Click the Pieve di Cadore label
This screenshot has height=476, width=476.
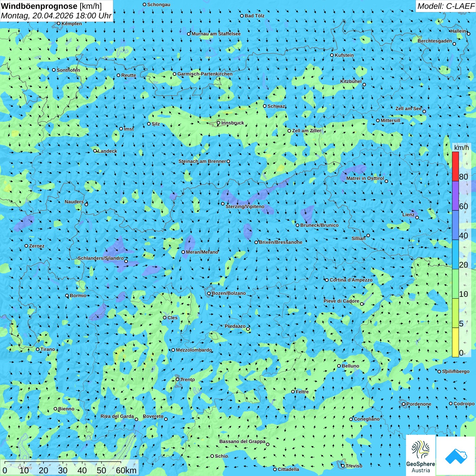[341, 301]
